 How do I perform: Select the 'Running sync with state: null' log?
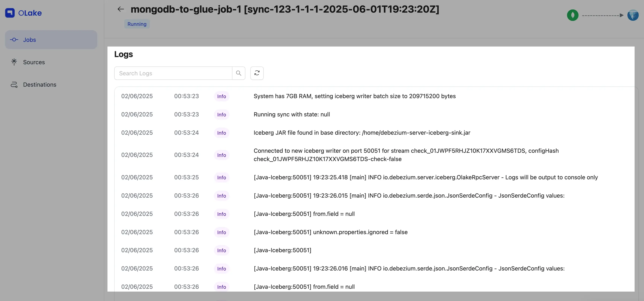point(292,114)
